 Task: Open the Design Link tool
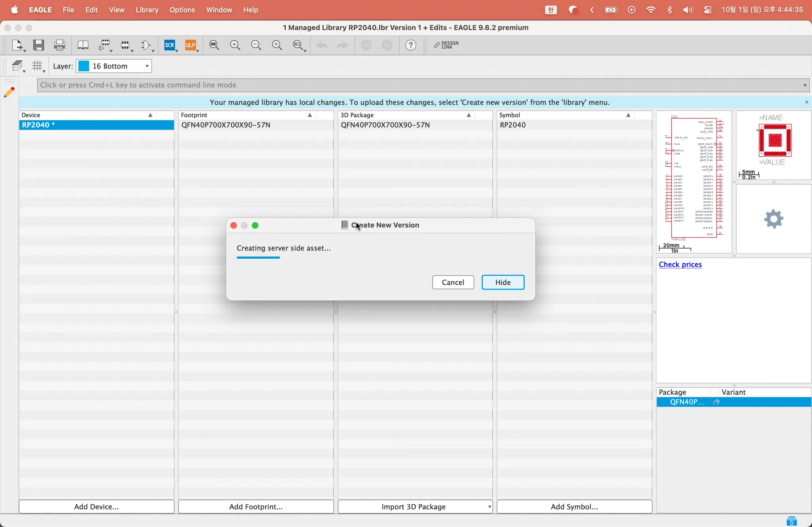446,45
